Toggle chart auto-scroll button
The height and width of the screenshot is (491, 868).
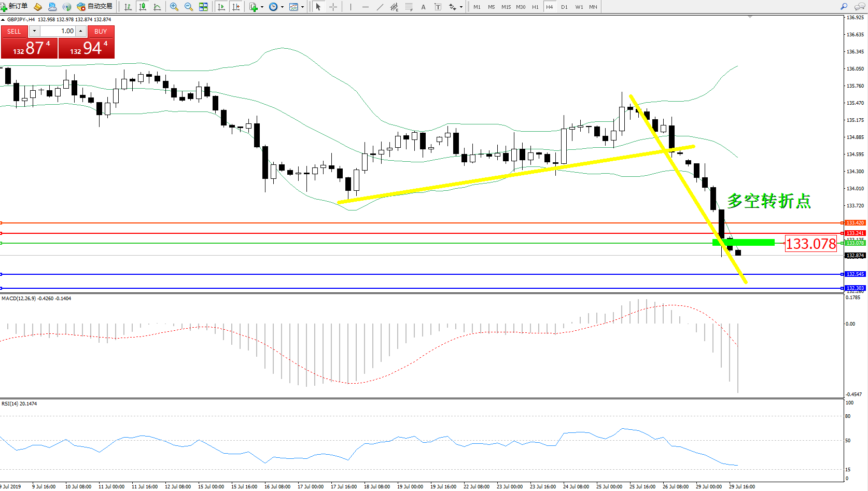[221, 7]
